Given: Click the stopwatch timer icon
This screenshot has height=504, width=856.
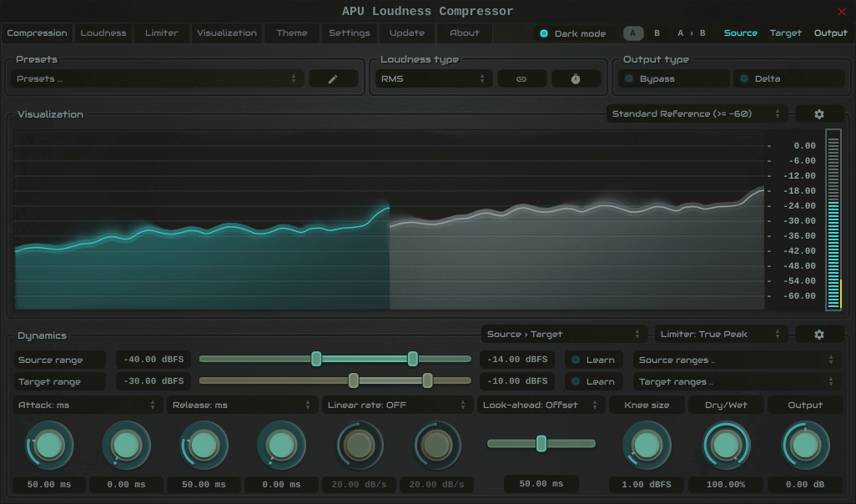Looking at the screenshot, I should point(576,78).
